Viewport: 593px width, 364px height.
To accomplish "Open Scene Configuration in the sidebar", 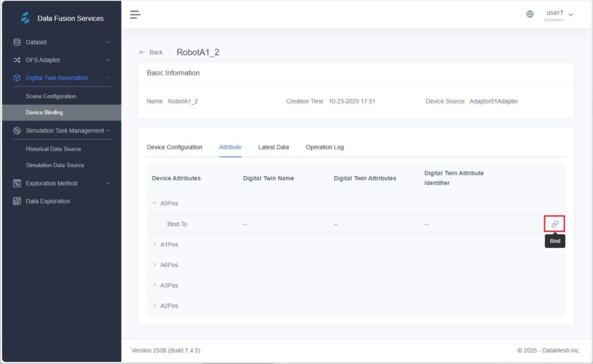I will click(x=51, y=96).
